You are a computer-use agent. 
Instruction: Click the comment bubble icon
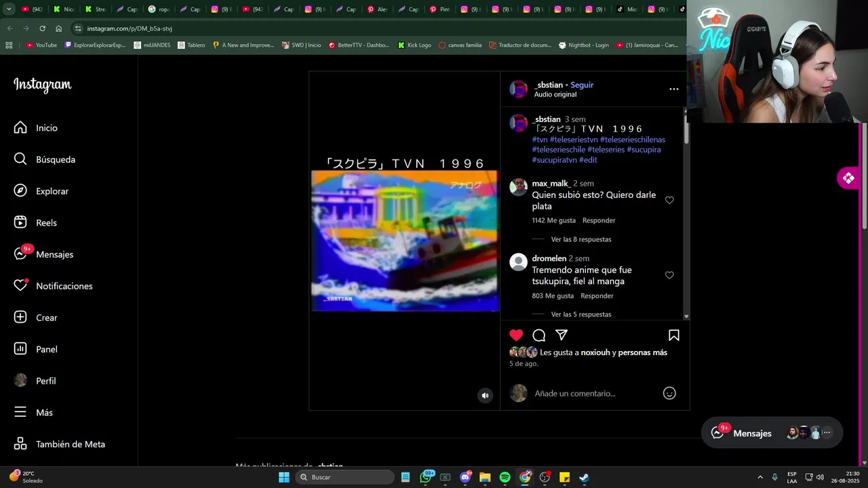[x=539, y=335]
